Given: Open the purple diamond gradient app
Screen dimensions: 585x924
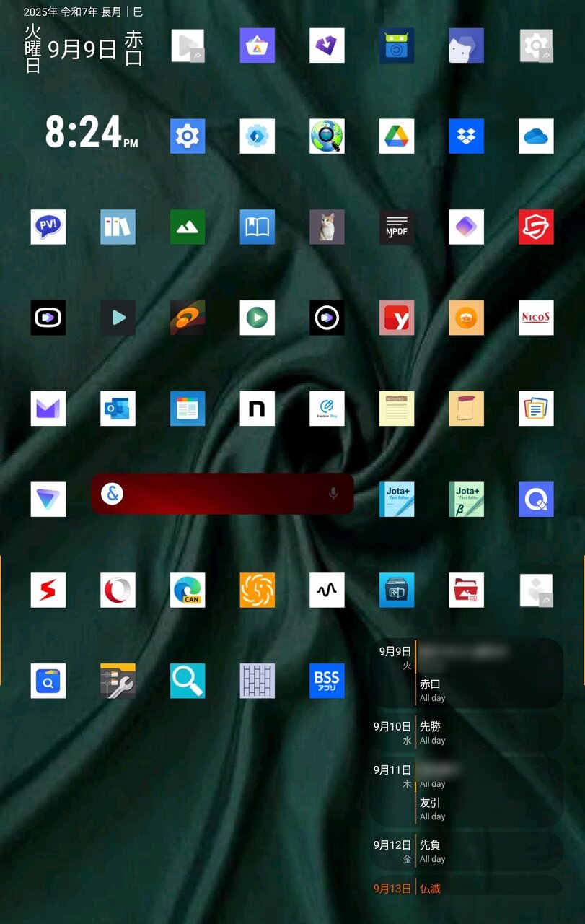Looking at the screenshot, I should (x=466, y=227).
